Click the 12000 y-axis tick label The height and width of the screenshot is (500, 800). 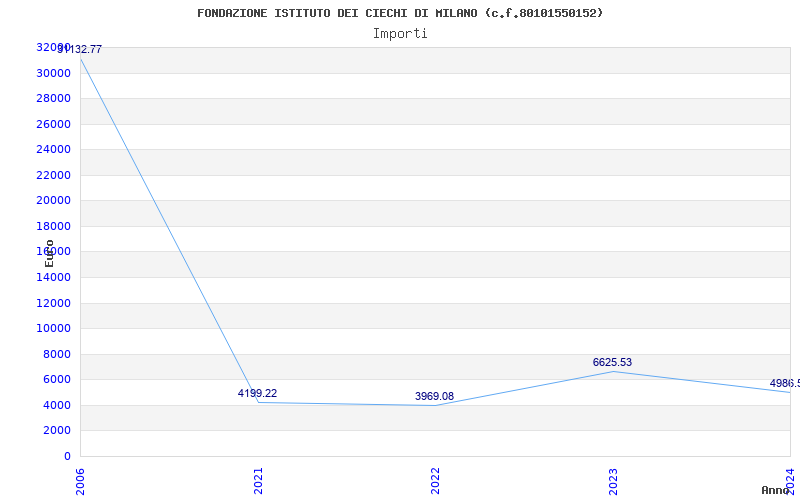[53, 303]
